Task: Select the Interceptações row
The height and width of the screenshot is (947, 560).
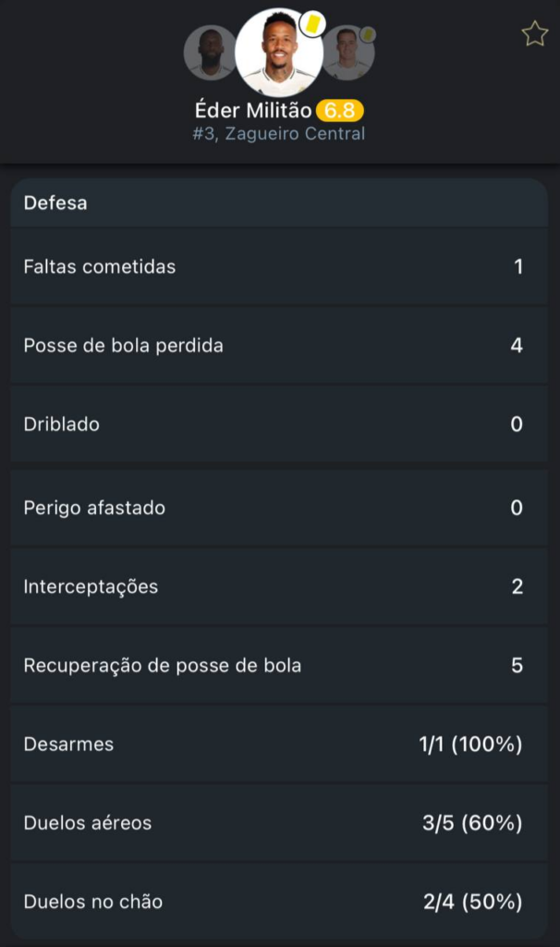Action: (279, 586)
